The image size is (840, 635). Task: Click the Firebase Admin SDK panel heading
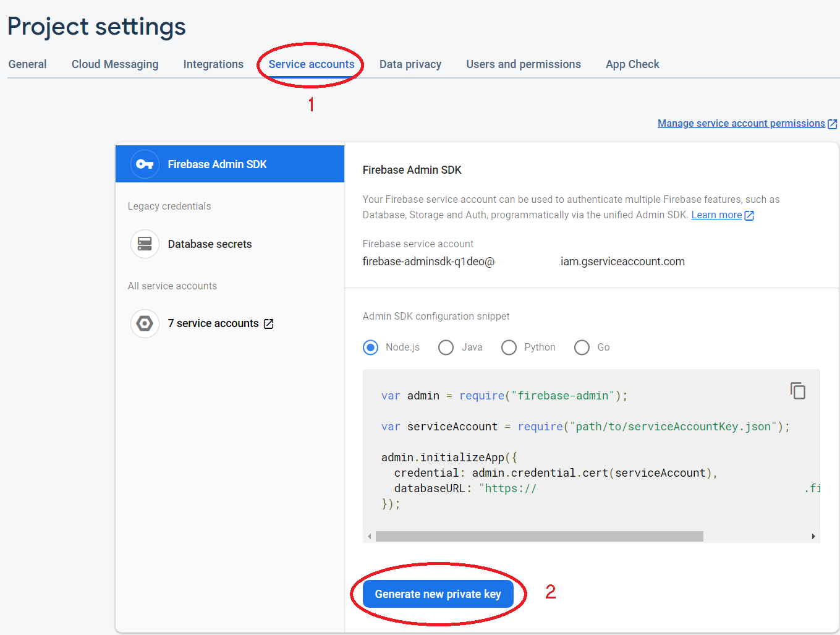(412, 170)
